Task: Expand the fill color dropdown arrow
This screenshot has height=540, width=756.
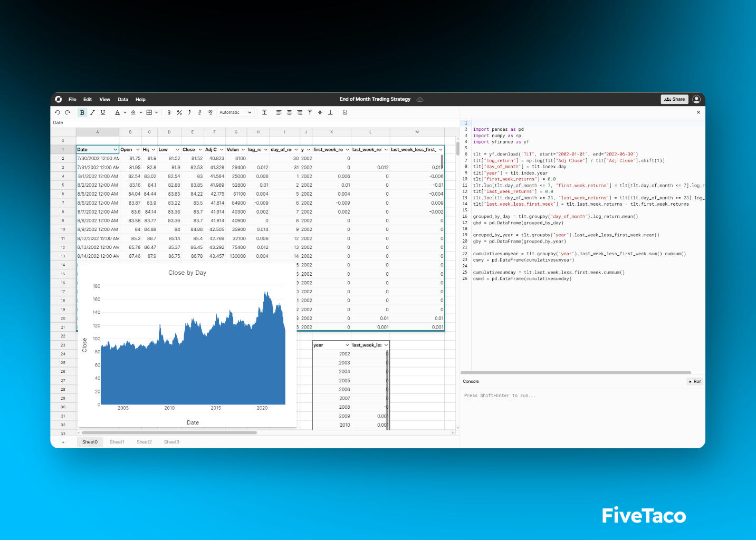Action: pyautogui.click(x=141, y=112)
